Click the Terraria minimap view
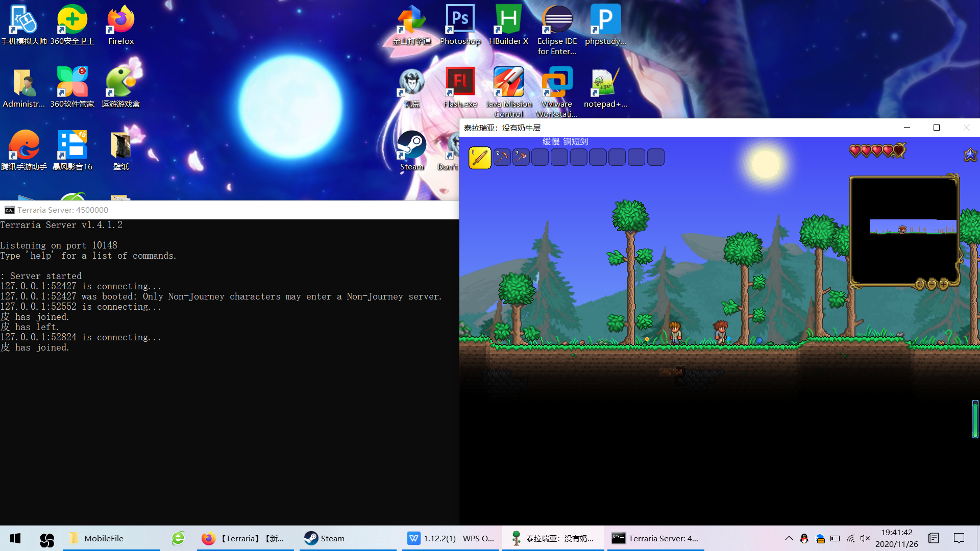The image size is (980, 551). pyautogui.click(x=904, y=230)
